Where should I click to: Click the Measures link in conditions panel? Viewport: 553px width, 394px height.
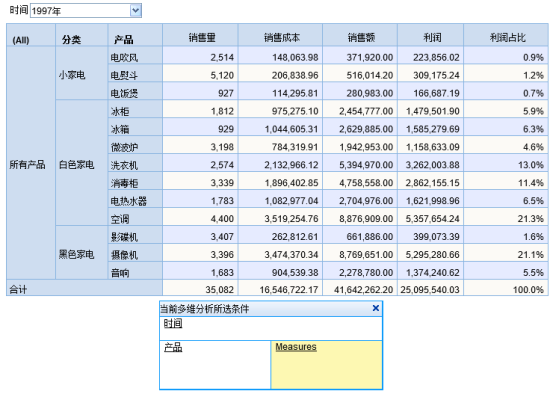[x=296, y=347]
